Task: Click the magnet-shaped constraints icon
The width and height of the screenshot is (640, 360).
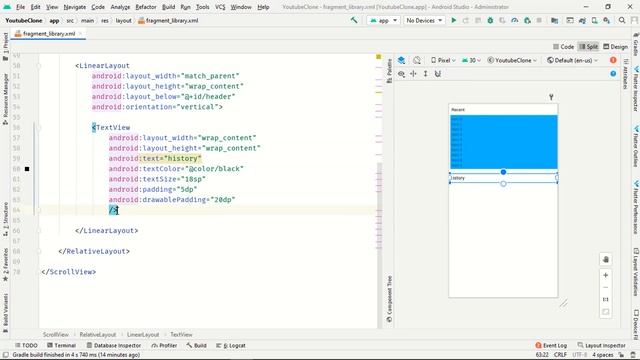Action: [438, 74]
